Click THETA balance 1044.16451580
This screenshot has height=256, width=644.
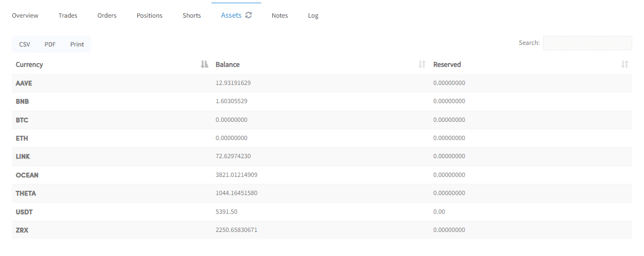coord(237,193)
